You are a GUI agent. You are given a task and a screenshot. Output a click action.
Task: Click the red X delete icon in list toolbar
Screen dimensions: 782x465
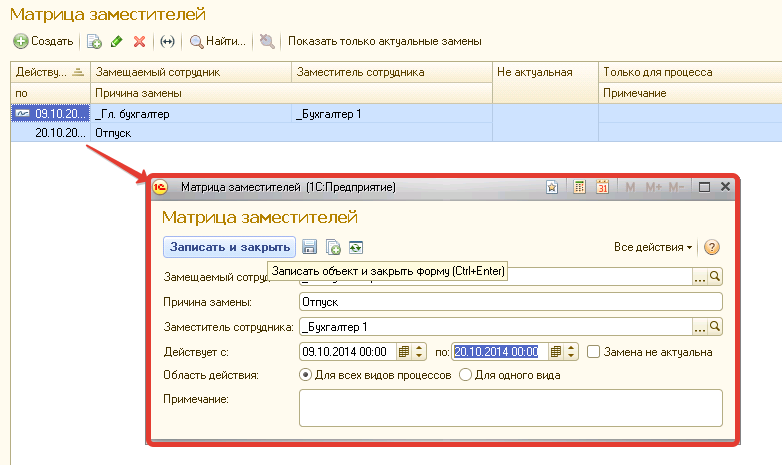(139, 41)
